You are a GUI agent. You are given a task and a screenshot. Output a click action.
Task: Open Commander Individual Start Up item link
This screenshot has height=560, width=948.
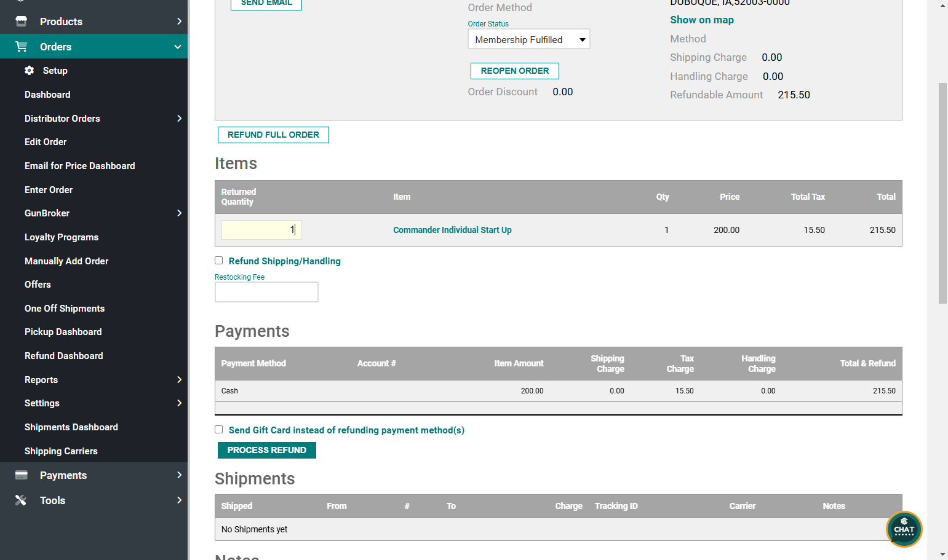[x=452, y=230]
